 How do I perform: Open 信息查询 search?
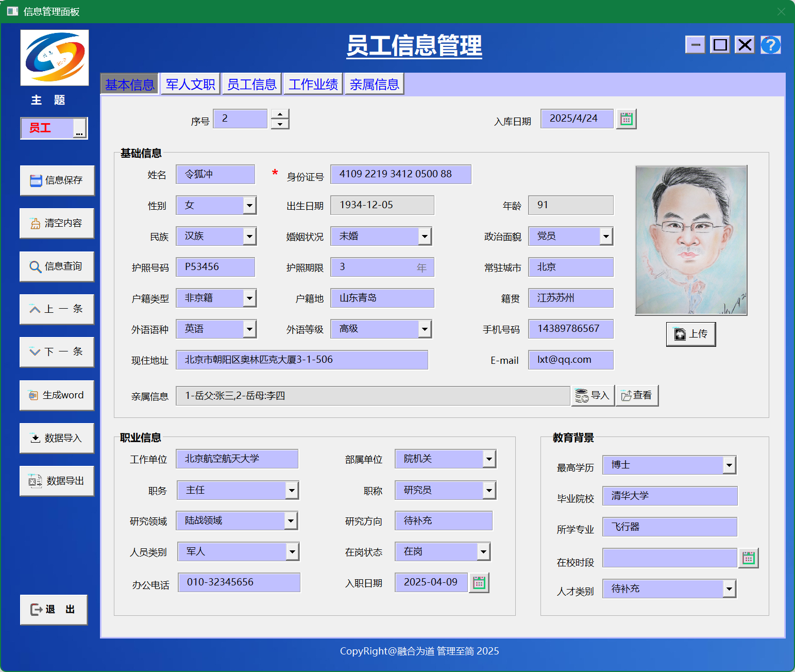click(x=57, y=266)
